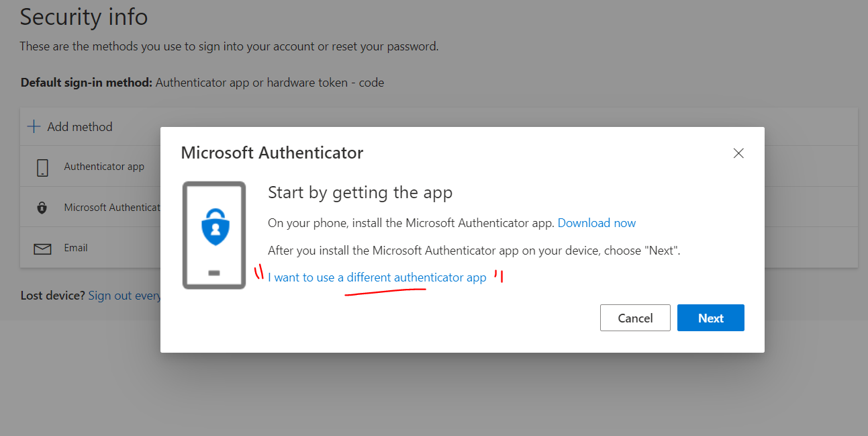Click the gray phone illustration in the dialog

click(x=214, y=235)
